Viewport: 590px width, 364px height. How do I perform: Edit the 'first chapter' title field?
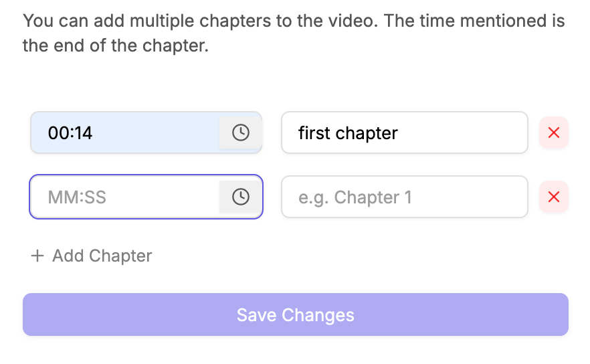[405, 132]
